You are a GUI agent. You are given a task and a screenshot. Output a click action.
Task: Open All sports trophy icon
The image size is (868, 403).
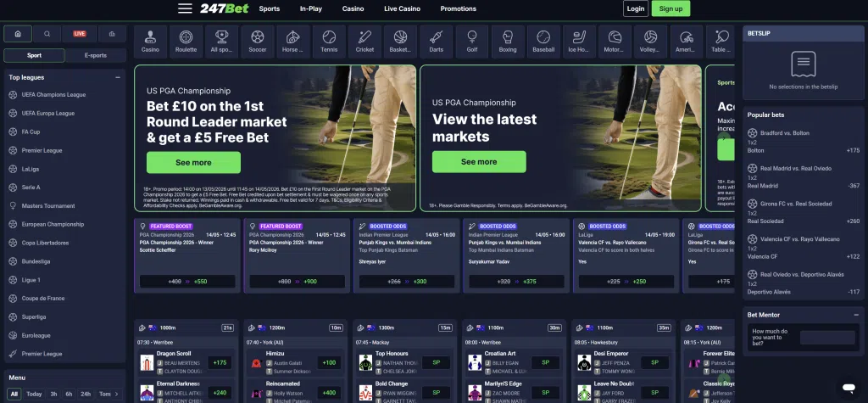pyautogui.click(x=221, y=42)
